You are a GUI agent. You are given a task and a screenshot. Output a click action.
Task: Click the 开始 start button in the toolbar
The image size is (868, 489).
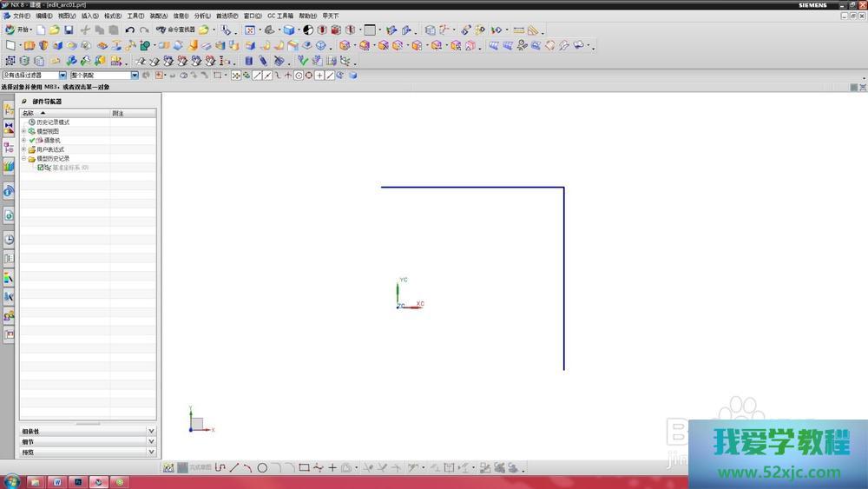[x=19, y=30]
